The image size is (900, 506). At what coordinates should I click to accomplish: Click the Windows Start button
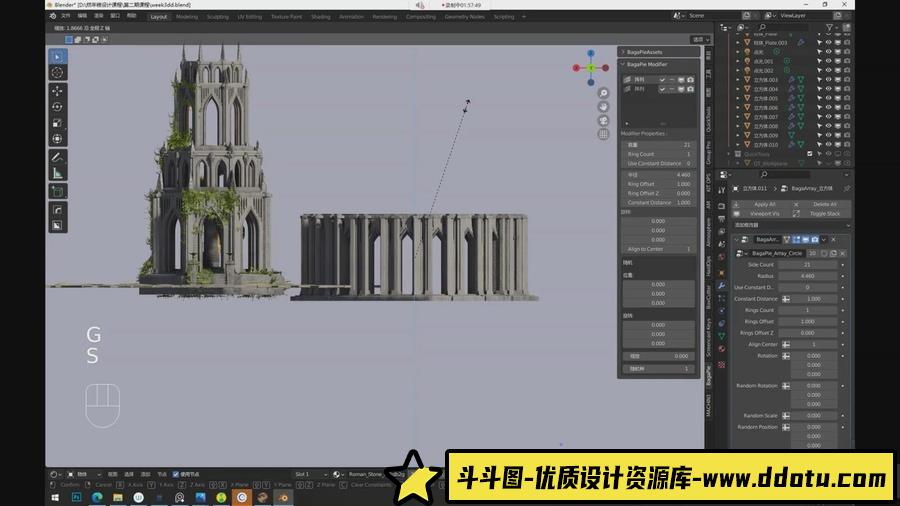56,497
